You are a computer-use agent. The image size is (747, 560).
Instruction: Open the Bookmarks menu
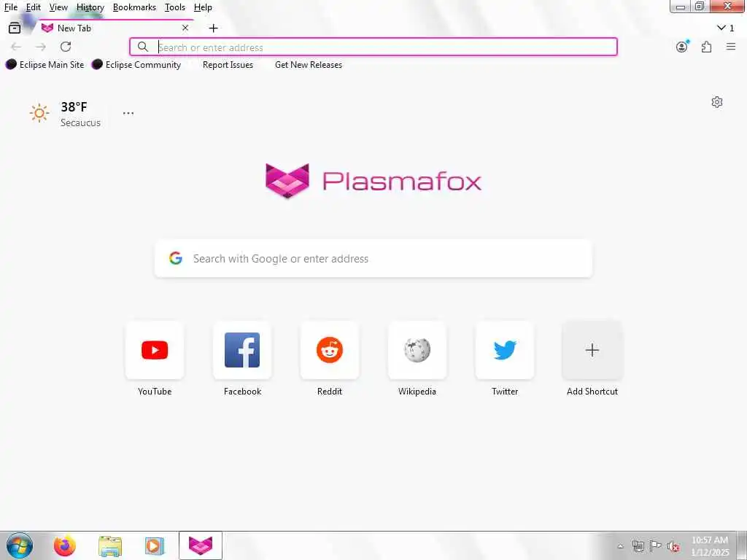[x=134, y=7]
